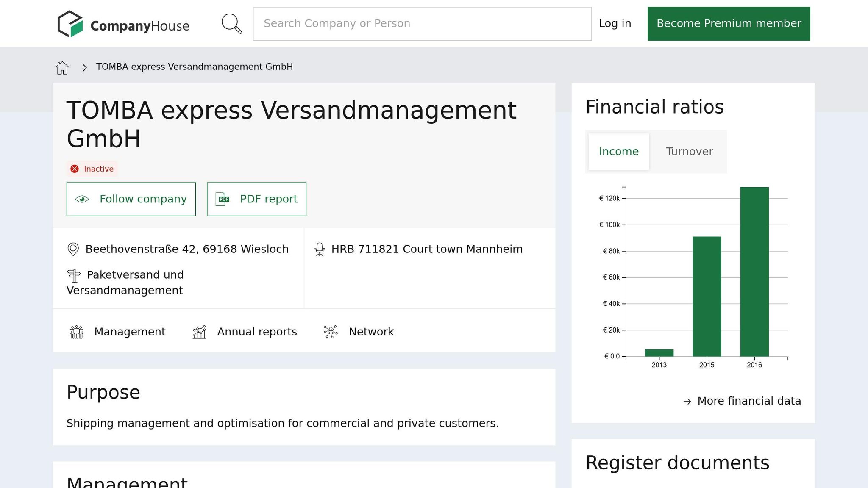This screenshot has height=488, width=868.
Task: Click TOMBA express breadcrumb text
Action: (x=195, y=67)
